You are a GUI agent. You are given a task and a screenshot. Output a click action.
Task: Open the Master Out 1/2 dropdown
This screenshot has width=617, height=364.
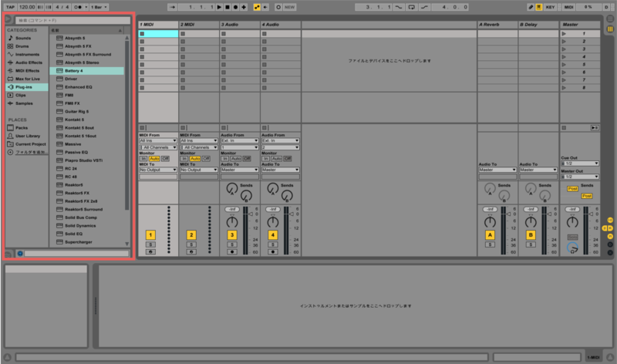click(x=580, y=177)
